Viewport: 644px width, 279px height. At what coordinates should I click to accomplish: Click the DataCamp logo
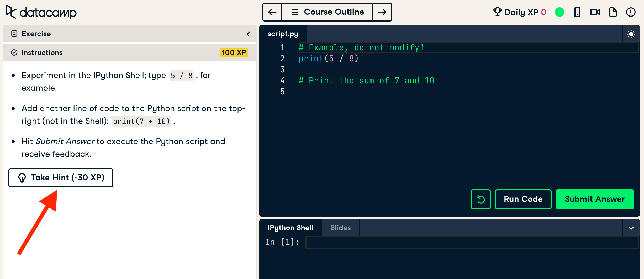pyautogui.click(x=41, y=12)
